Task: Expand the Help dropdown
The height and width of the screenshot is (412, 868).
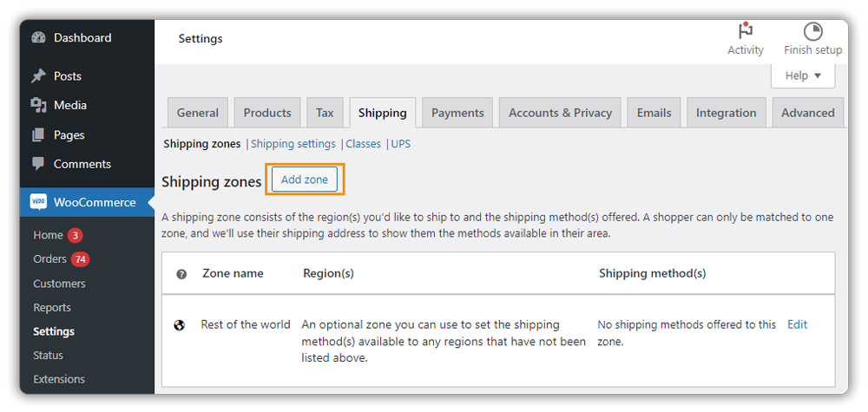Action: pos(803,75)
